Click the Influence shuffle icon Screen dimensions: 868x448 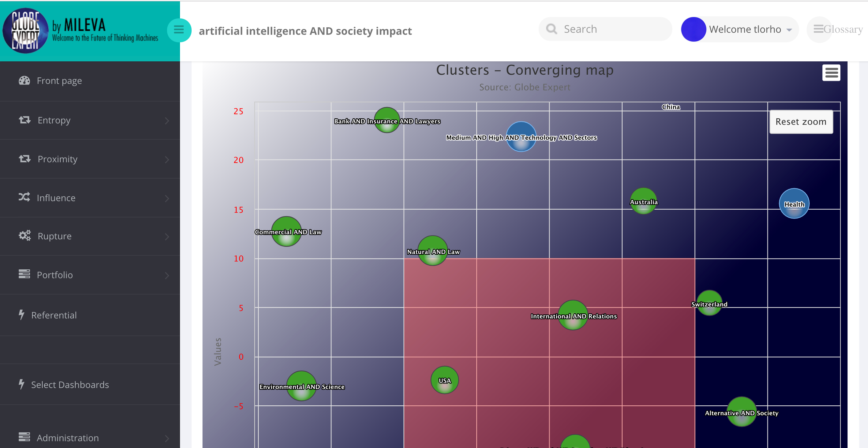[24, 197]
